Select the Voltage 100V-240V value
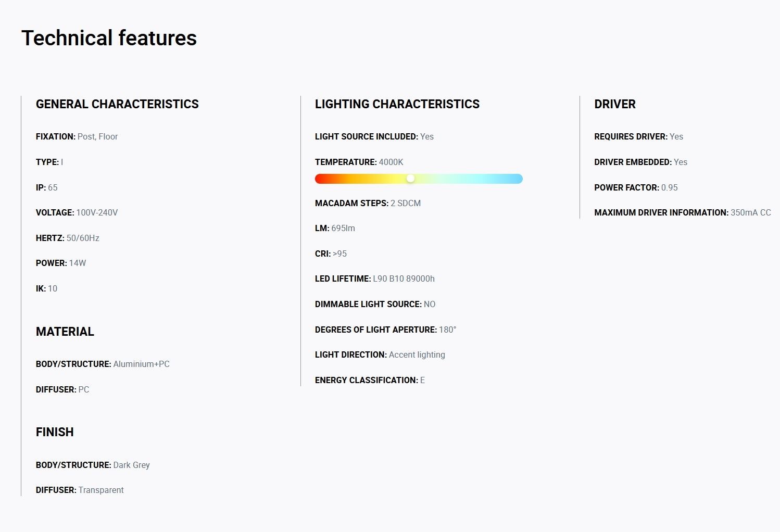Screen dimensions: 780x532 (97, 212)
